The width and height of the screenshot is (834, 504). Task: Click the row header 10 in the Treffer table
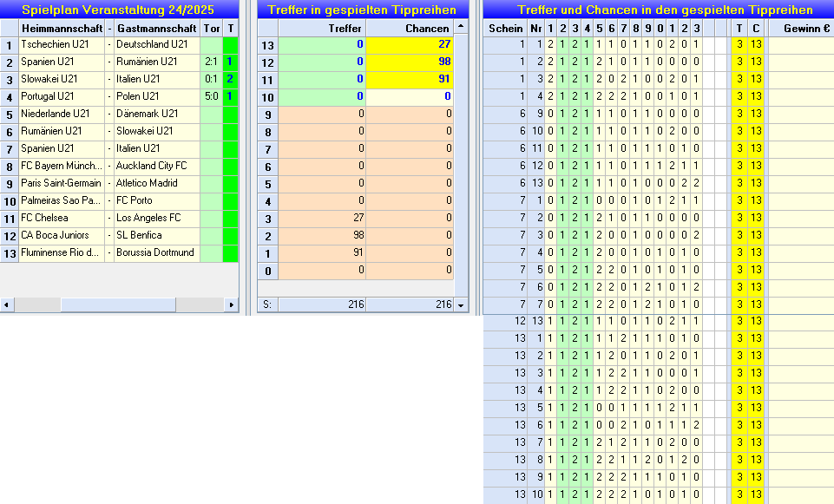(x=267, y=97)
